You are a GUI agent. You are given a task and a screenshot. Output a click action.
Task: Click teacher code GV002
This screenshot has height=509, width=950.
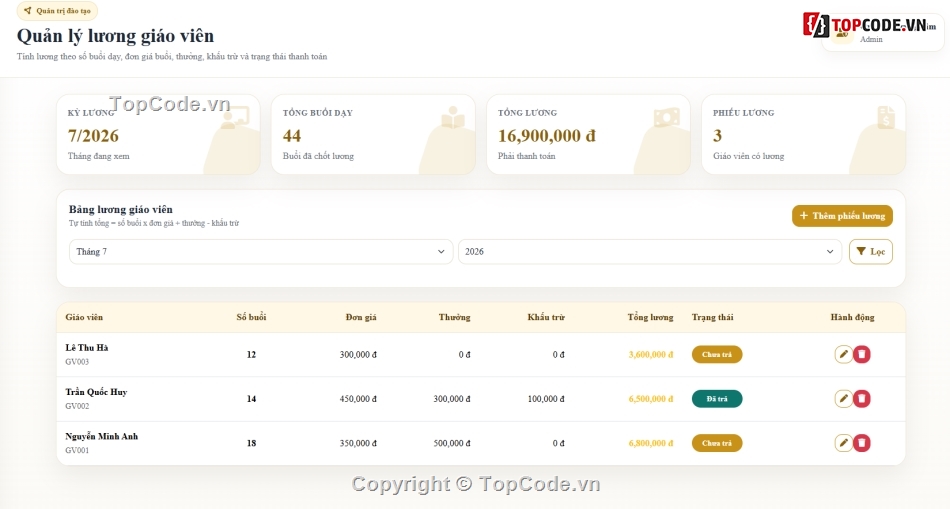tap(77, 406)
